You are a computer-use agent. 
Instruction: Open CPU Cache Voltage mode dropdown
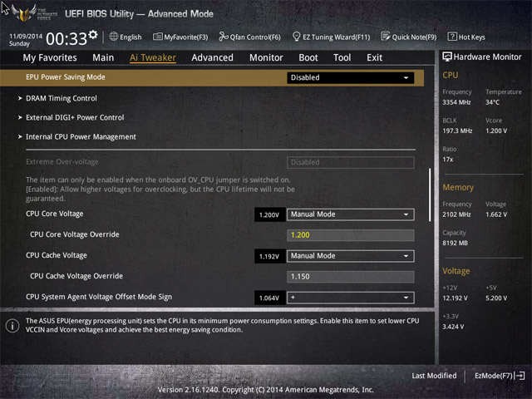point(351,256)
